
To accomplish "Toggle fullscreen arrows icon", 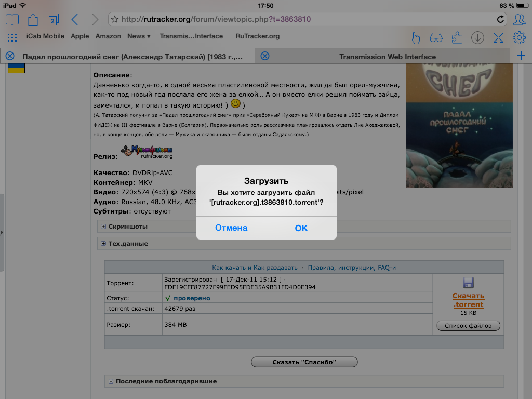I will point(498,37).
